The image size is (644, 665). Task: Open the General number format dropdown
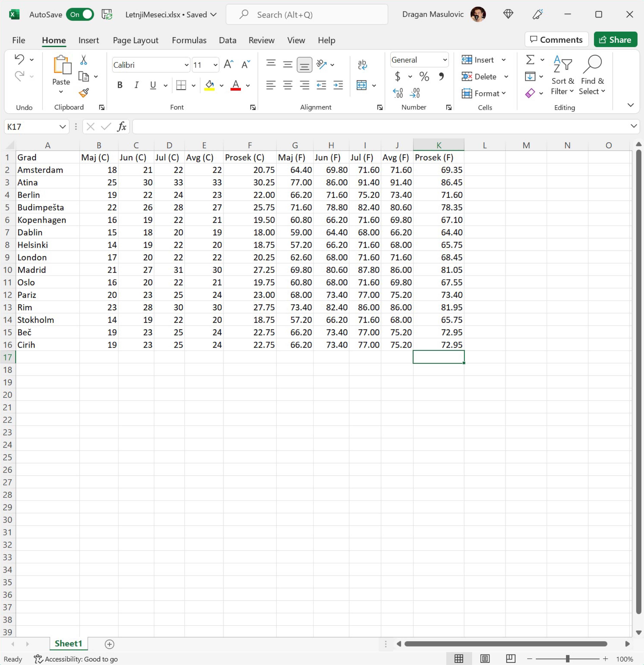(x=445, y=60)
